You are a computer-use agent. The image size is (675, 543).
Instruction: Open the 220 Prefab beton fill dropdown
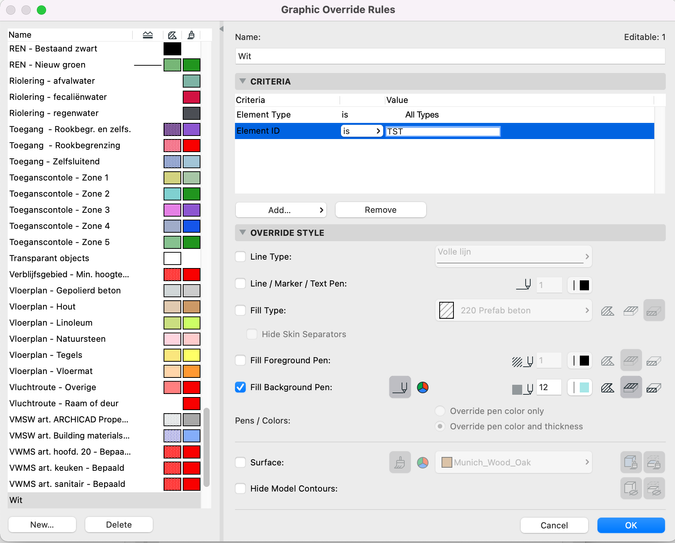pos(514,310)
